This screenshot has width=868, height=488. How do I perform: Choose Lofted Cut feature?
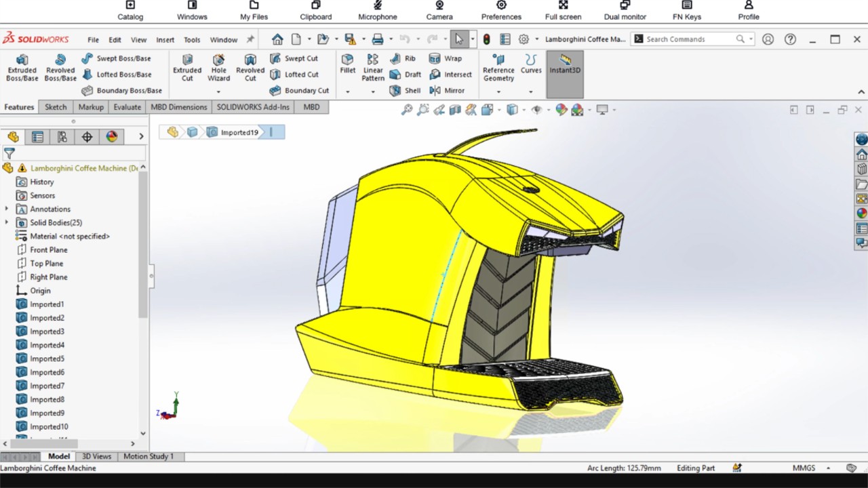[x=294, y=75]
